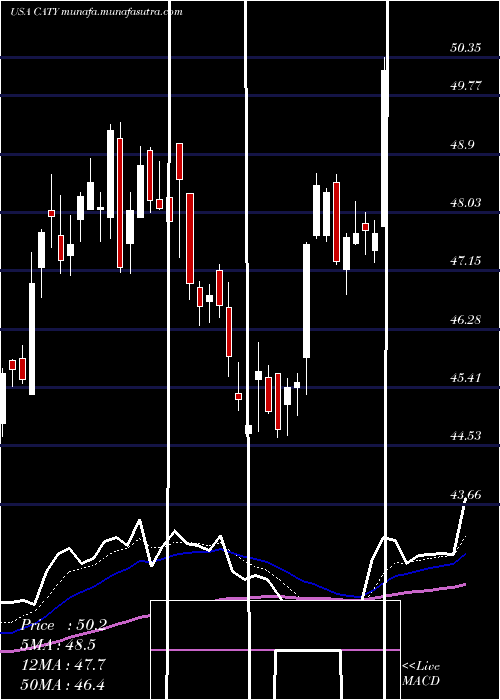500x700 pixels.
Task: Click the 47.15 price axis label
Action: pyautogui.click(x=466, y=260)
